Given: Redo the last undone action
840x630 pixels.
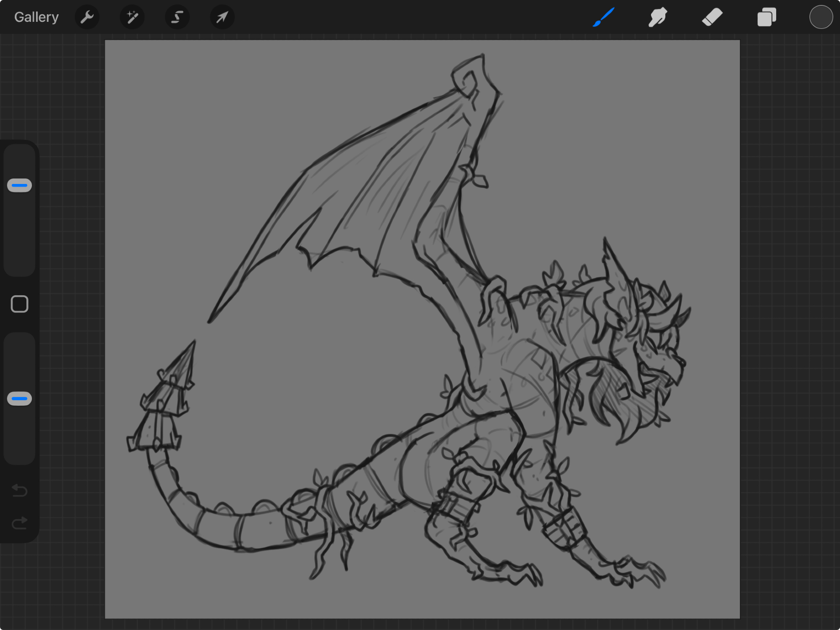Looking at the screenshot, I should (x=19, y=523).
